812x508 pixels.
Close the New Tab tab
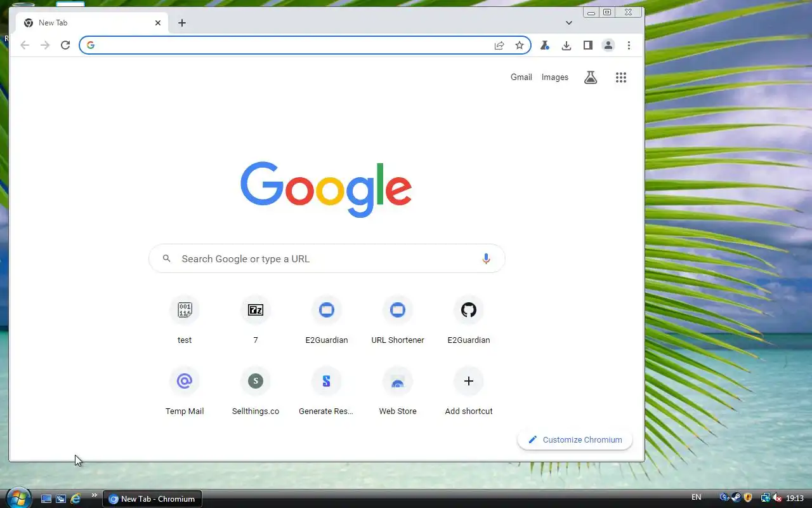click(x=158, y=23)
